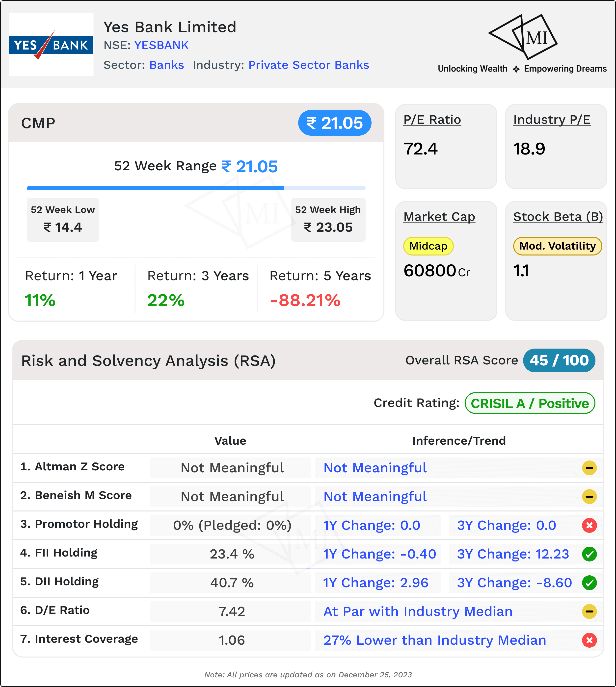Click Promotor 3Y Change: 0.0
616x687 pixels.
[507, 525]
